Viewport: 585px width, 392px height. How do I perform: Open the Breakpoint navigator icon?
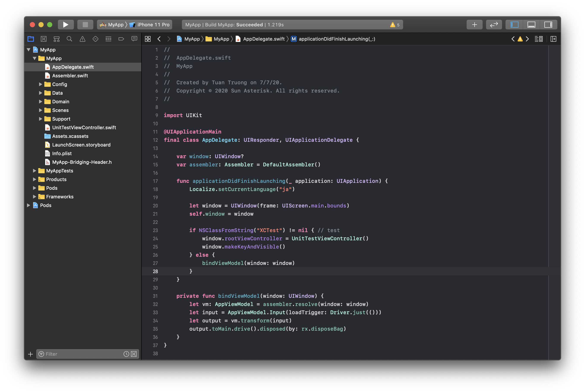(x=121, y=39)
